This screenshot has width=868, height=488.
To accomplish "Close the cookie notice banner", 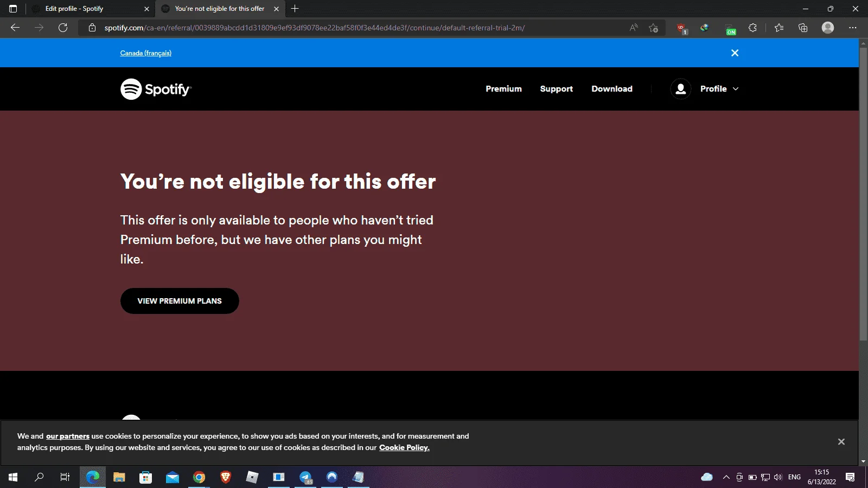I will [841, 442].
